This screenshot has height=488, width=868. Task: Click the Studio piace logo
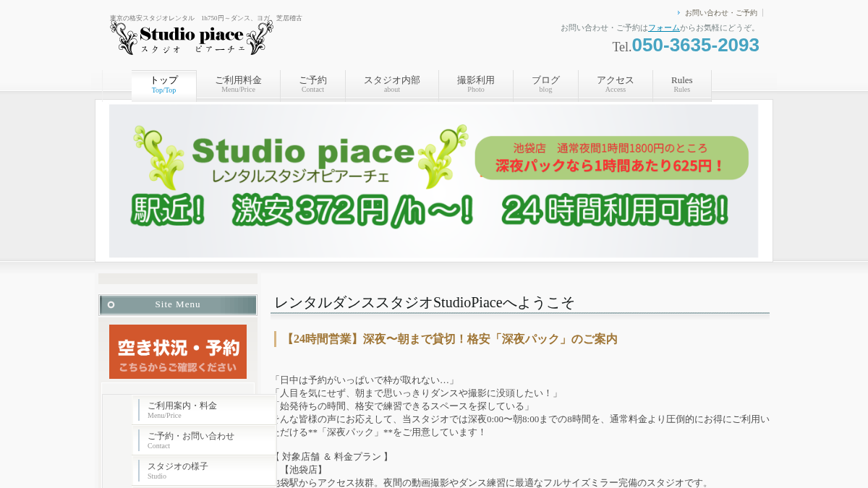192,38
